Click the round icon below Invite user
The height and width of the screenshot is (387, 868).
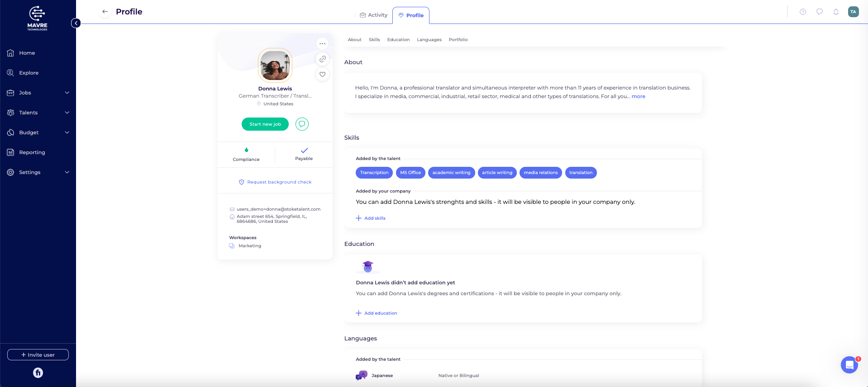click(x=38, y=373)
